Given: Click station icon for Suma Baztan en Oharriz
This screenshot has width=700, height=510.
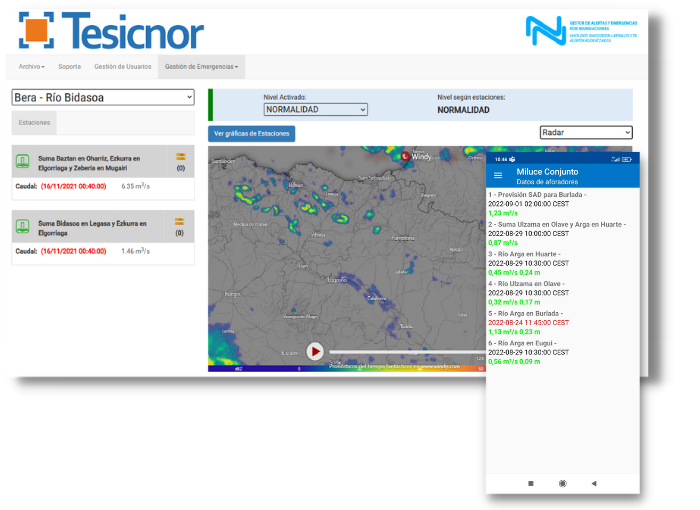Looking at the screenshot, I should point(22,161).
